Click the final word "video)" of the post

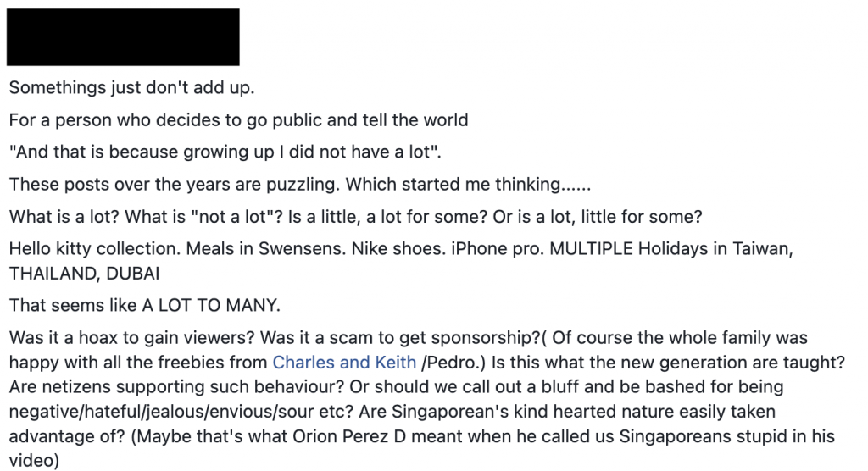(x=33, y=461)
